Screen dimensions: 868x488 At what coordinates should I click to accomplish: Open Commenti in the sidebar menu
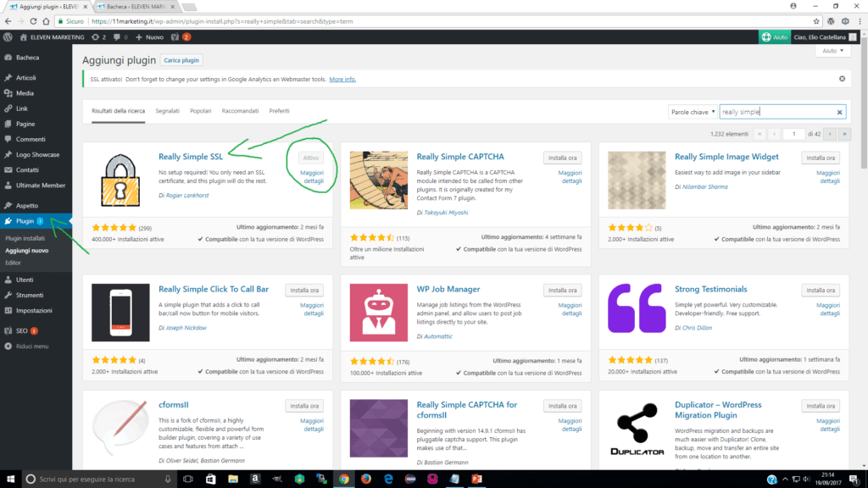point(31,139)
